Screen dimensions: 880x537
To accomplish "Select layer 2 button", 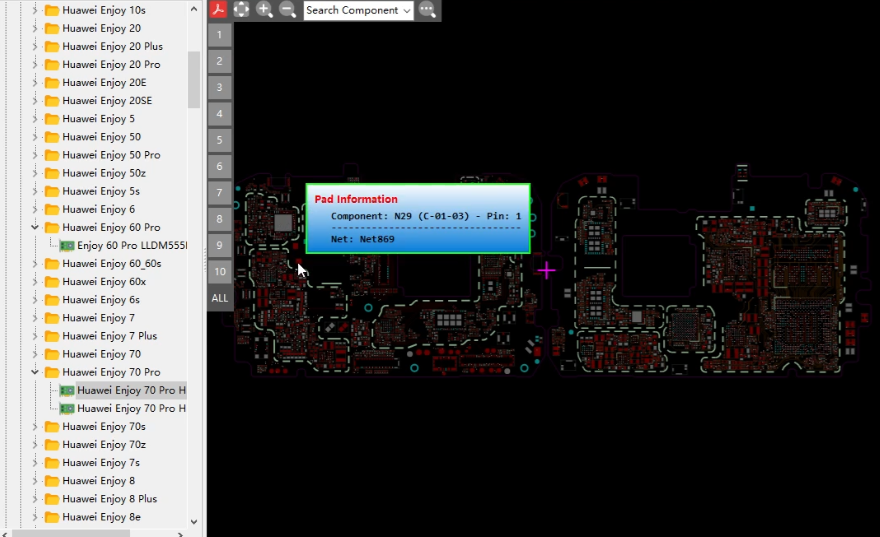I will click(219, 61).
